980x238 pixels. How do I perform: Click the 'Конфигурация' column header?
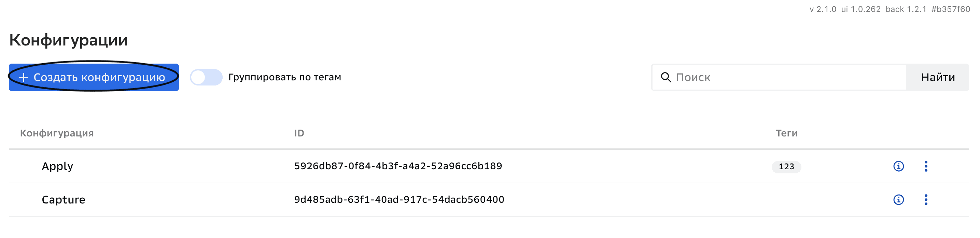(x=57, y=133)
